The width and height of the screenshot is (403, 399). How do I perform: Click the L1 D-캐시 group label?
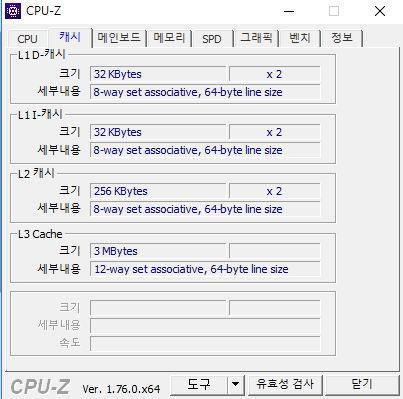click(x=42, y=55)
